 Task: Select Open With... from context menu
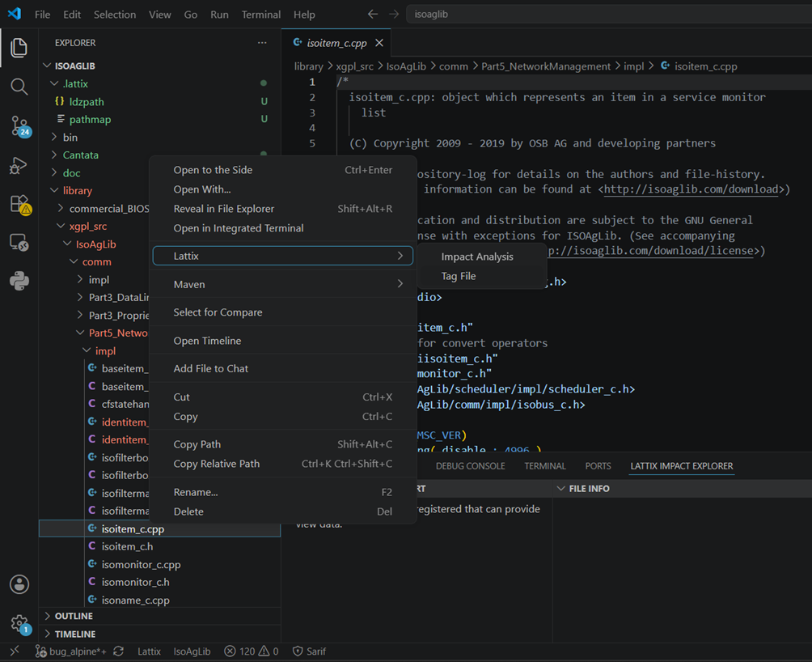[x=283, y=189]
